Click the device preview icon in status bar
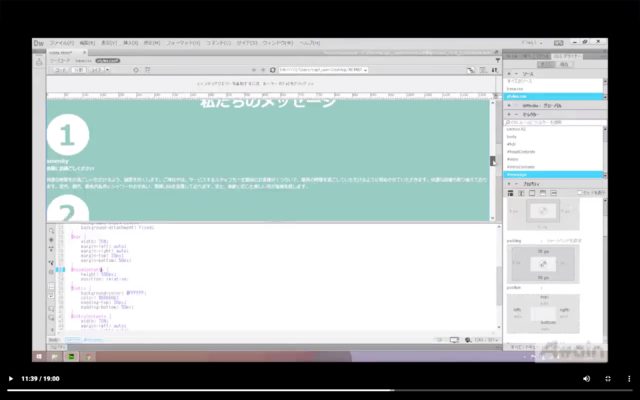 [454, 340]
